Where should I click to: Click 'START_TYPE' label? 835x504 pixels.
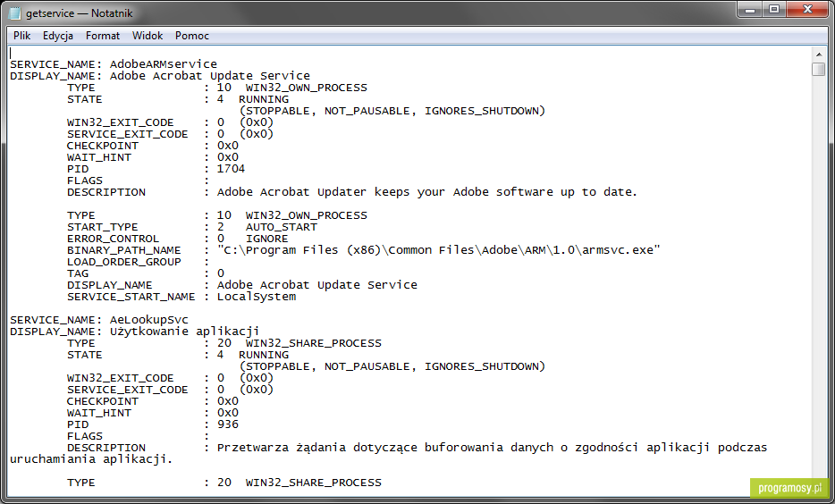pos(102,227)
